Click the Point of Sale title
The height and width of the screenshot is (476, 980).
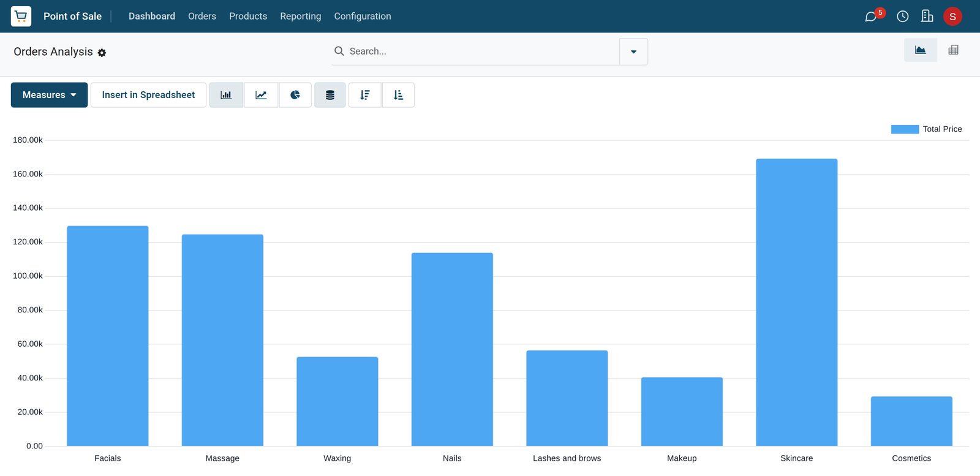(72, 16)
